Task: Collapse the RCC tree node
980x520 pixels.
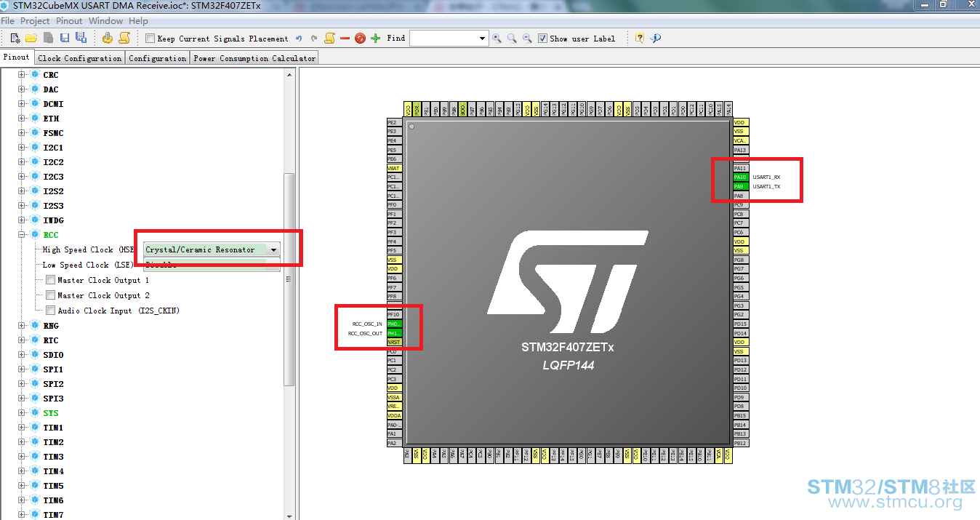Action: (x=22, y=235)
